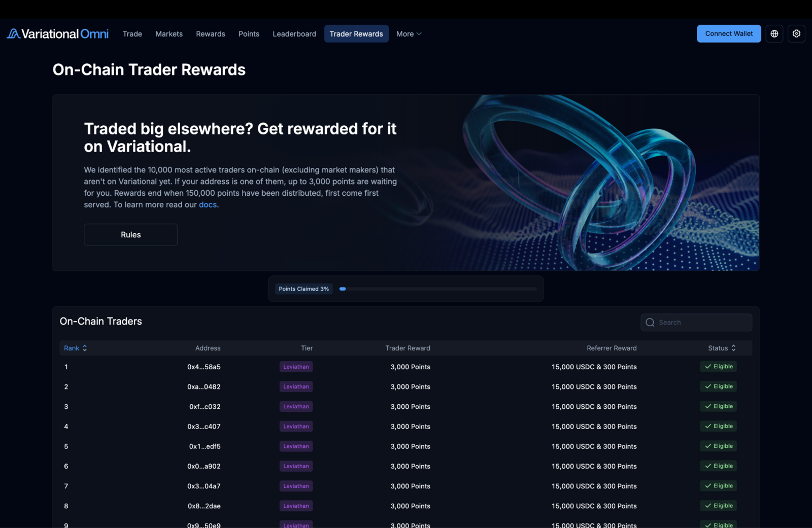The width and height of the screenshot is (812, 528).
Task: Click the Connect Wallet button
Action: [x=729, y=33]
